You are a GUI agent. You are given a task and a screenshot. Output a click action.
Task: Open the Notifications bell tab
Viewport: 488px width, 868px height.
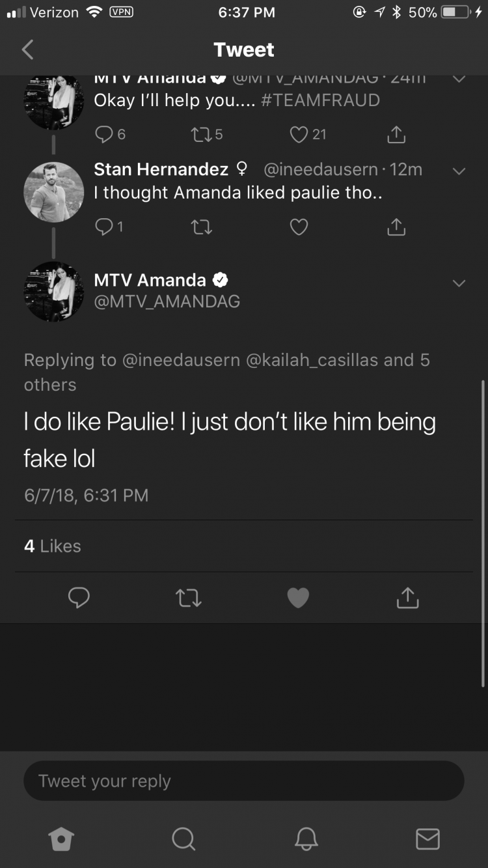point(306,839)
